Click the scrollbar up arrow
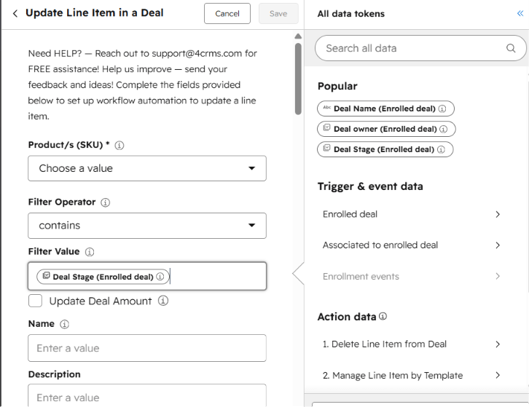 [x=298, y=36]
